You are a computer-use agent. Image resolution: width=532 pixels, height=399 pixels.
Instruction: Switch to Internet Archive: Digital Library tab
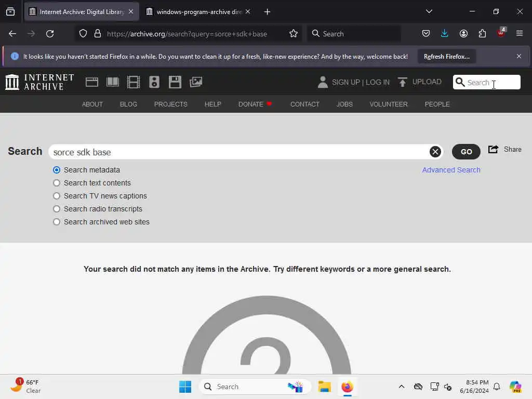(x=82, y=12)
